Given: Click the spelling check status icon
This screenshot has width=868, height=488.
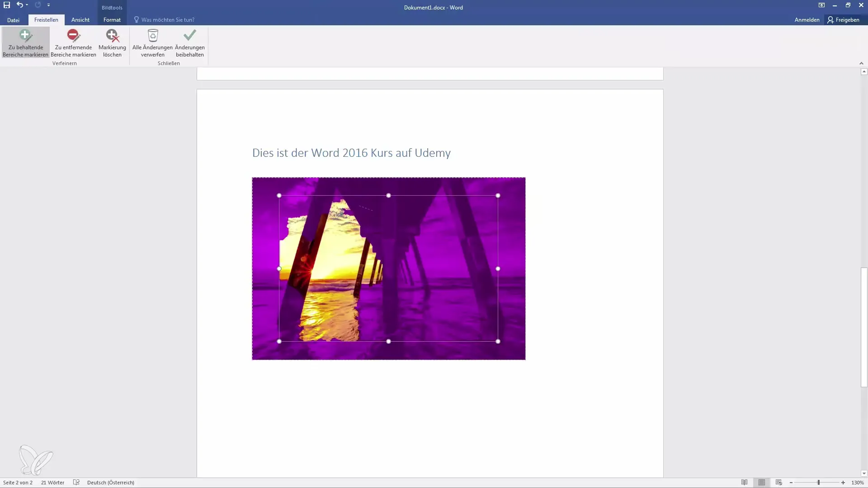Looking at the screenshot, I should point(76,483).
